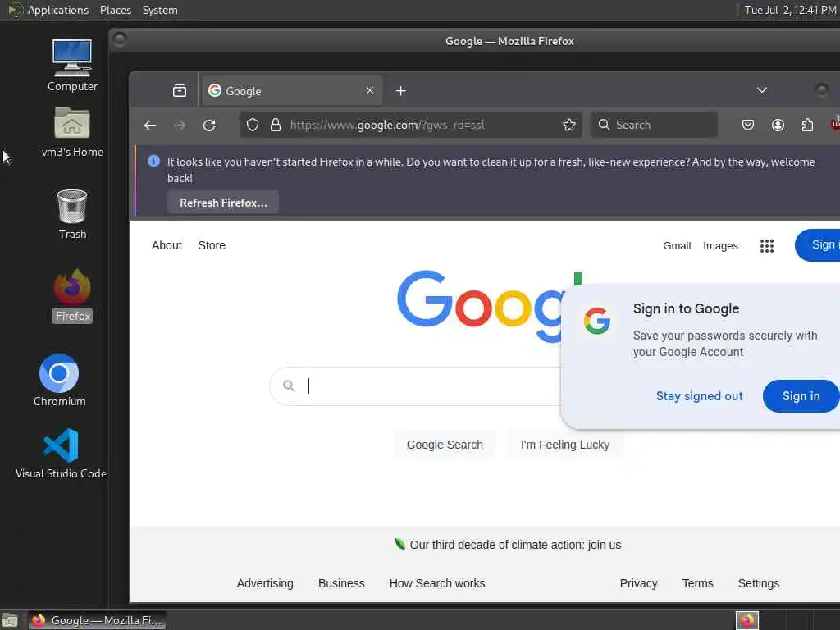Open the About link
This screenshot has height=630, width=840.
[x=167, y=245]
